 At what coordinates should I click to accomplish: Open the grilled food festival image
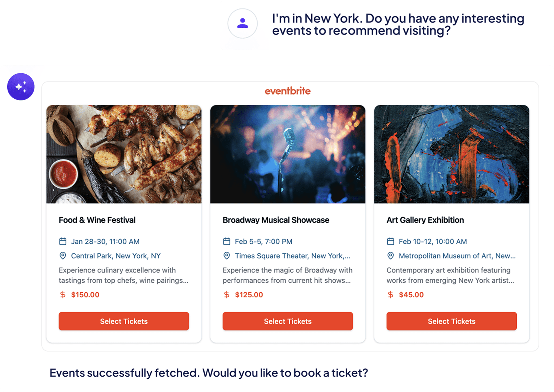tap(124, 154)
